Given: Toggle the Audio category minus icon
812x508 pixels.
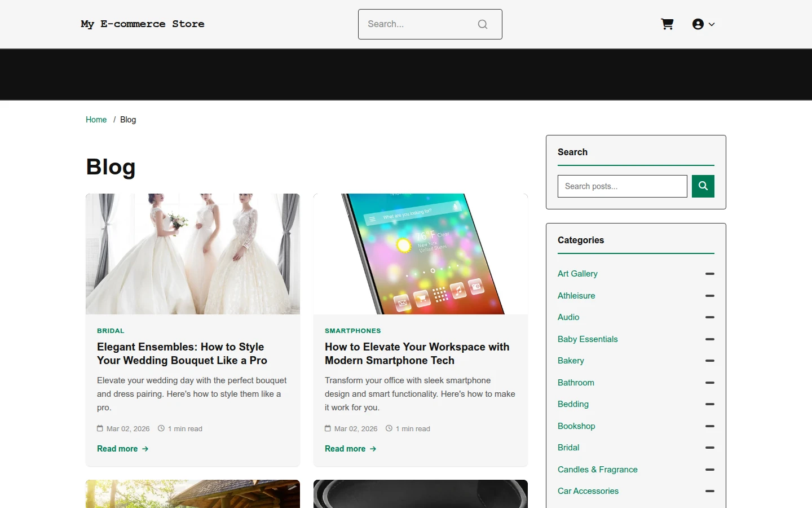Looking at the screenshot, I should pos(710,317).
